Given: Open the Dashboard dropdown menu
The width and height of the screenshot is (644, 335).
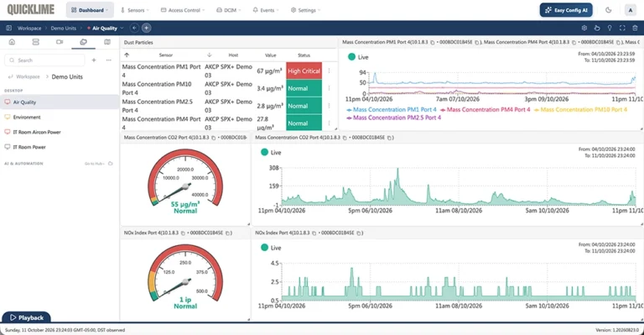Looking at the screenshot, I should pyautogui.click(x=90, y=10).
